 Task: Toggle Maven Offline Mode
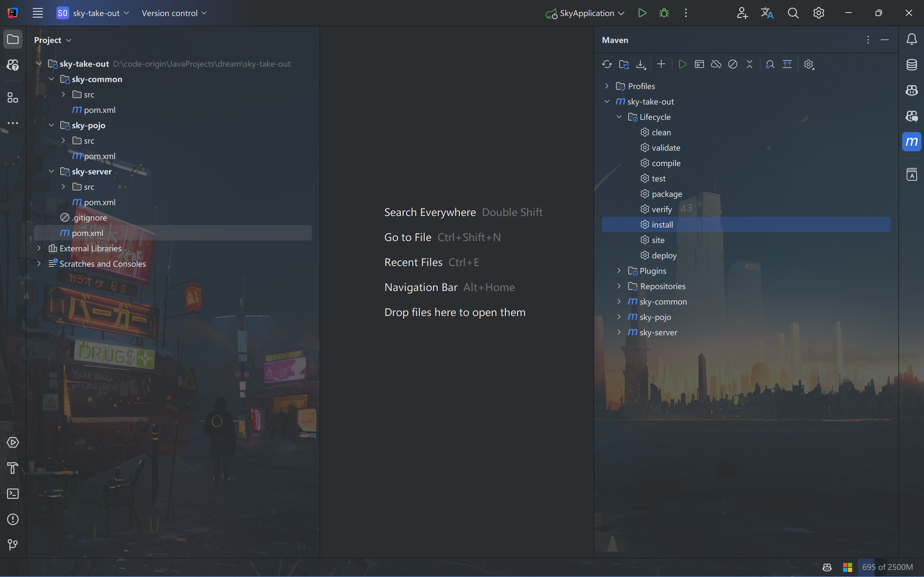[716, 64]
